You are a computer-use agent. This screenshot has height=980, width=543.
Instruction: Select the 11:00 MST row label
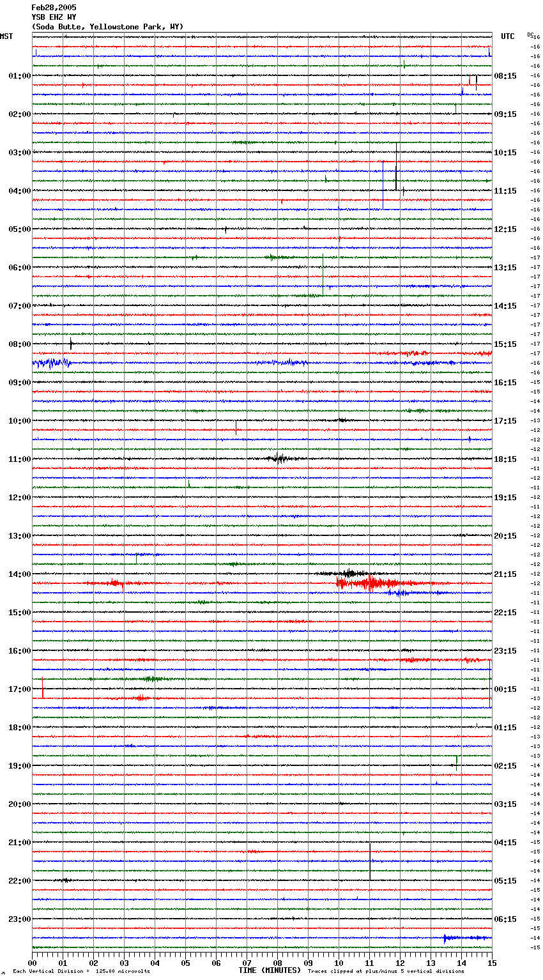(x=20, y=459)
